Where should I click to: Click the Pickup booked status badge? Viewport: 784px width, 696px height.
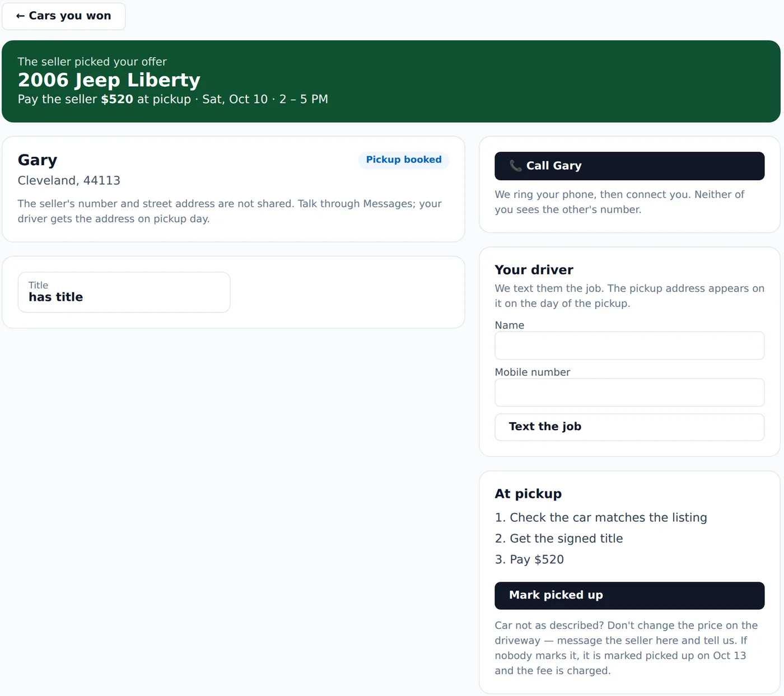[404, 160]
